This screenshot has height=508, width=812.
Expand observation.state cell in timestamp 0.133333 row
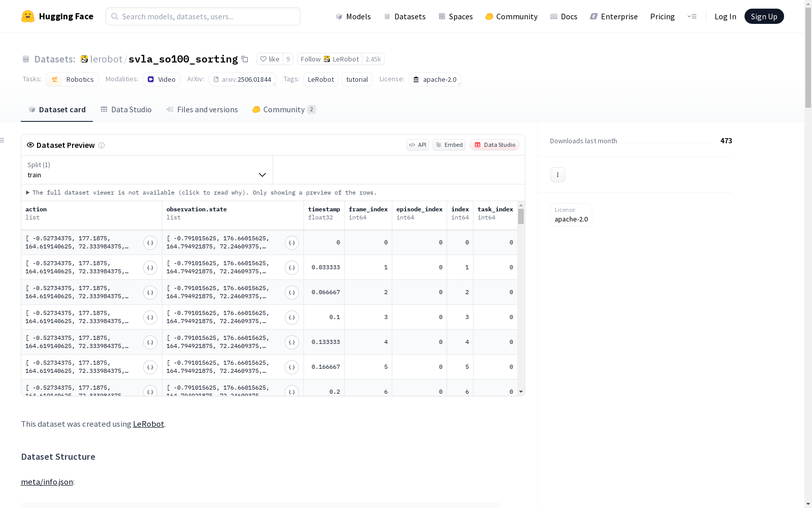tap(292, 342)
